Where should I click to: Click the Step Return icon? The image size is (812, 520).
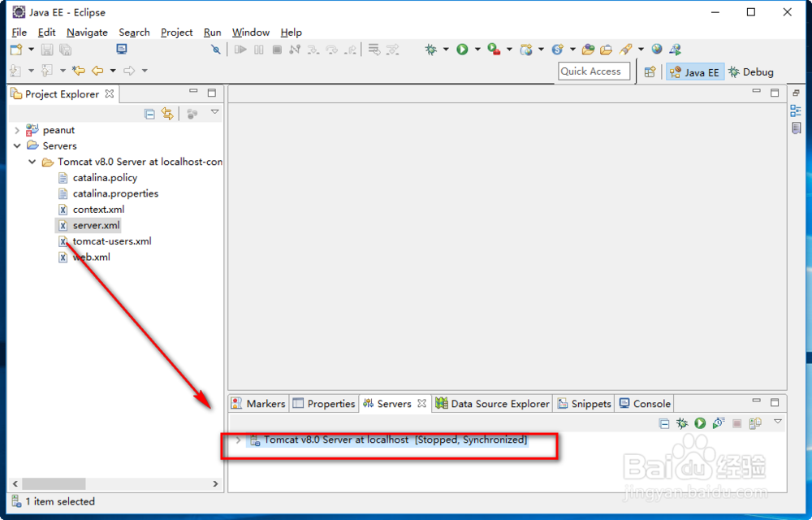351,50
